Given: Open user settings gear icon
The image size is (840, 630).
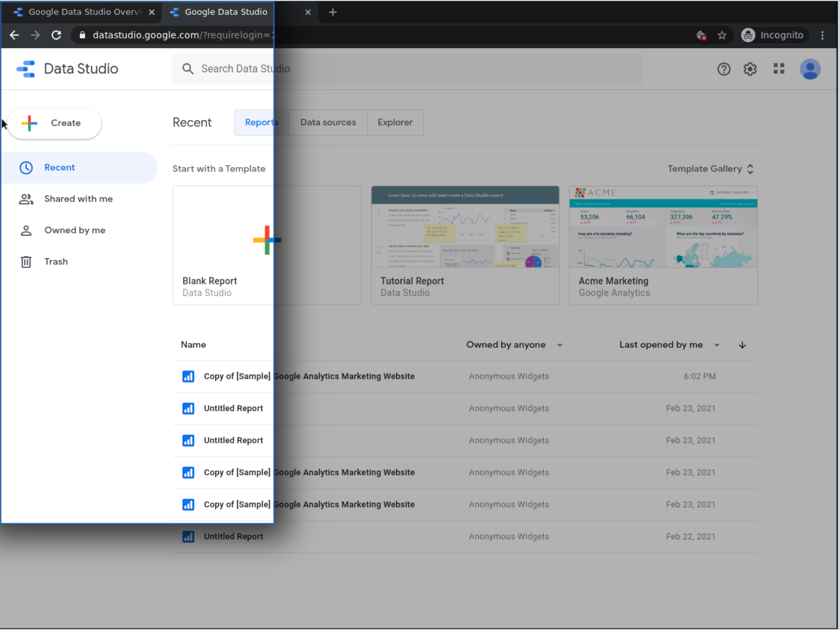Looking at the screenshot, I should [x=750, y=69].
